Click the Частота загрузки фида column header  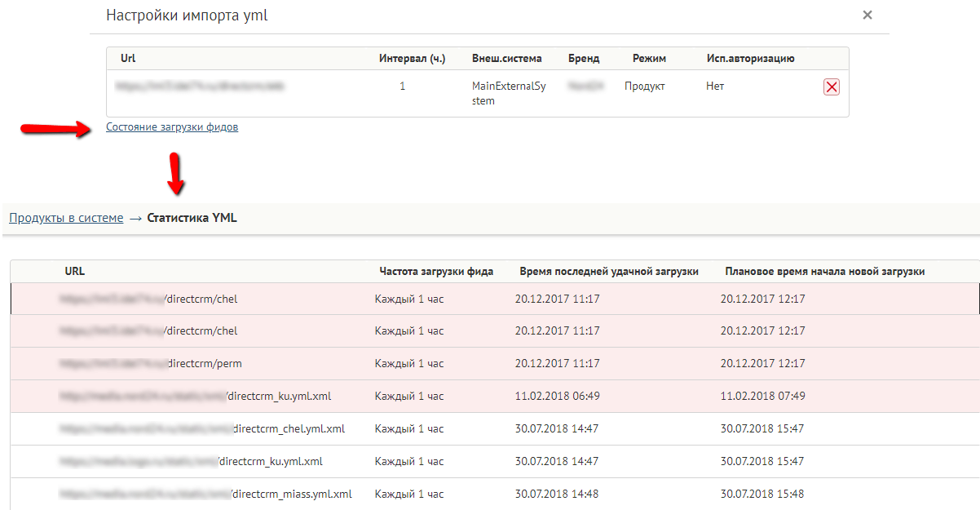point(436,271)
